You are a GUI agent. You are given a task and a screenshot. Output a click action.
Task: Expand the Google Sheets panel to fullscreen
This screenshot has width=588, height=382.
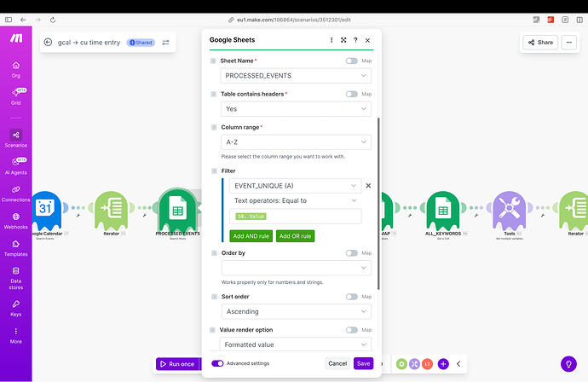[343, 40]
